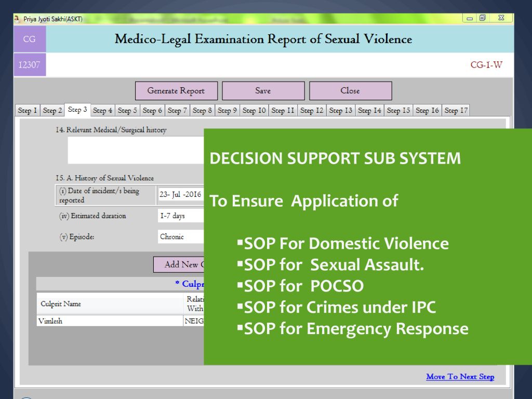Click the Add New culprit button

(179, 264)
